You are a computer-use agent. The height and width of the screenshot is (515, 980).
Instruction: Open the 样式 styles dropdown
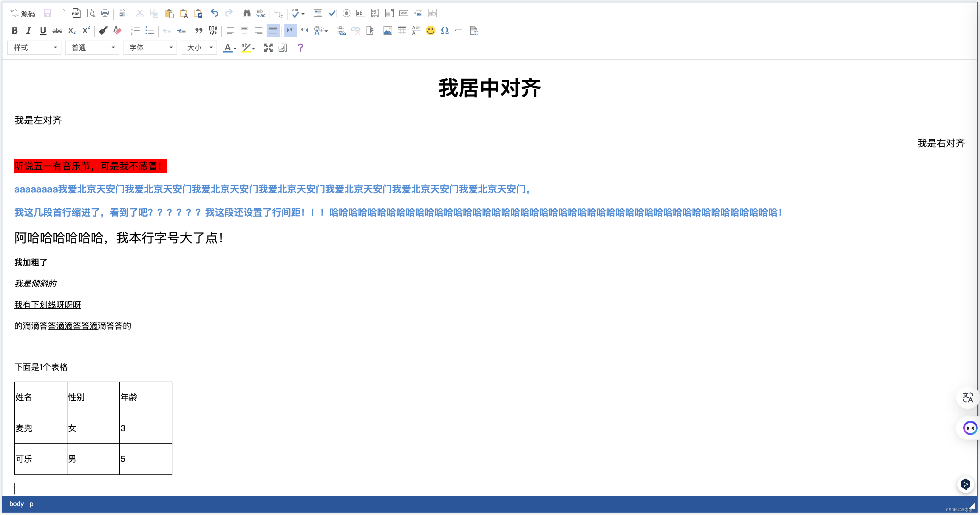tap(35, 47)
